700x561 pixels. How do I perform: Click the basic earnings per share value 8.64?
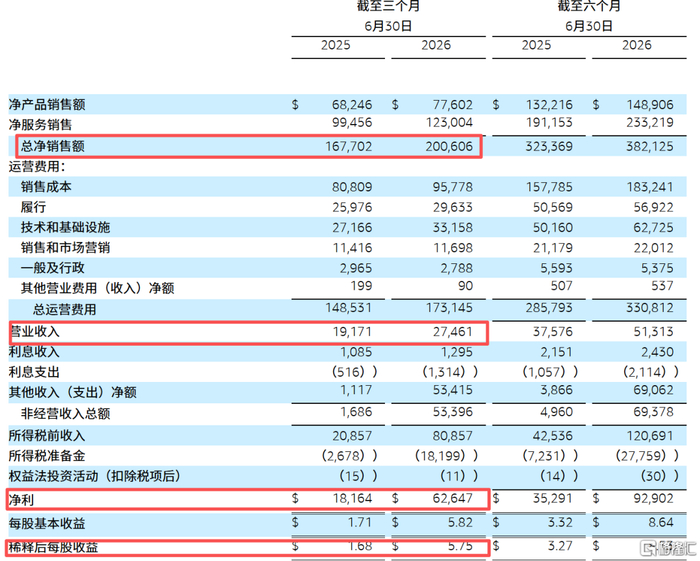click(661, 522)
